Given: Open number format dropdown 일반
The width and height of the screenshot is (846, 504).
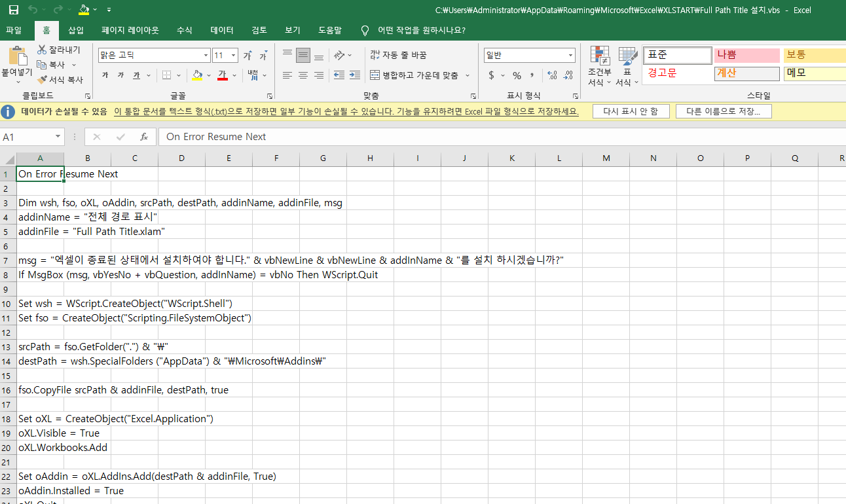Looking at the screenshot, I should [x=571, y=56].
